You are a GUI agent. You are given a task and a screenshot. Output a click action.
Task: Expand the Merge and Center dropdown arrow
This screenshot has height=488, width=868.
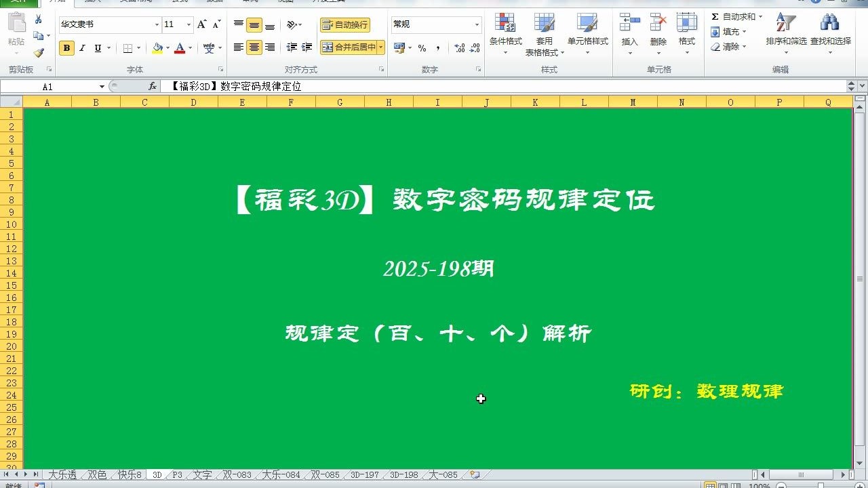click(x=381, y=47)
